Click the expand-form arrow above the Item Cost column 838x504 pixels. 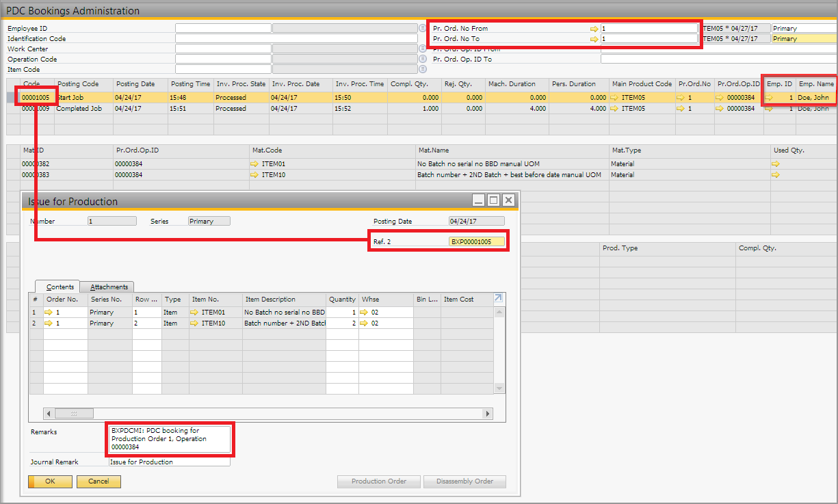pyautogui.click(x=497, y=298)
